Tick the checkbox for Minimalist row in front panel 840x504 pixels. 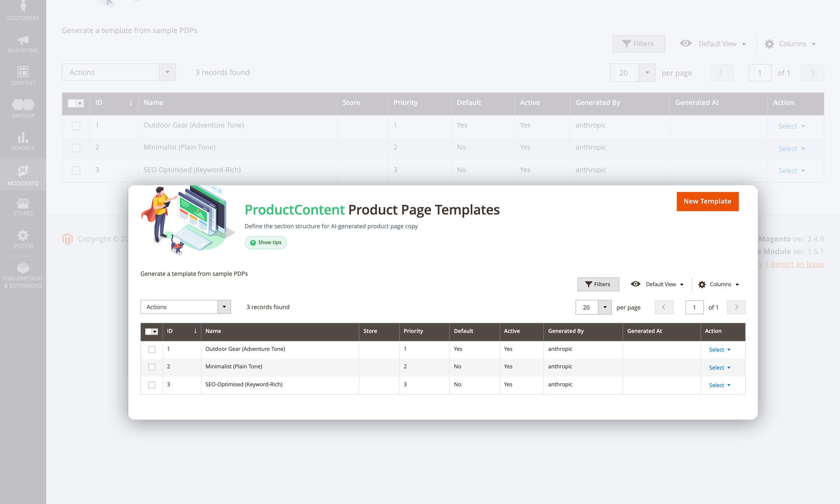152,367
